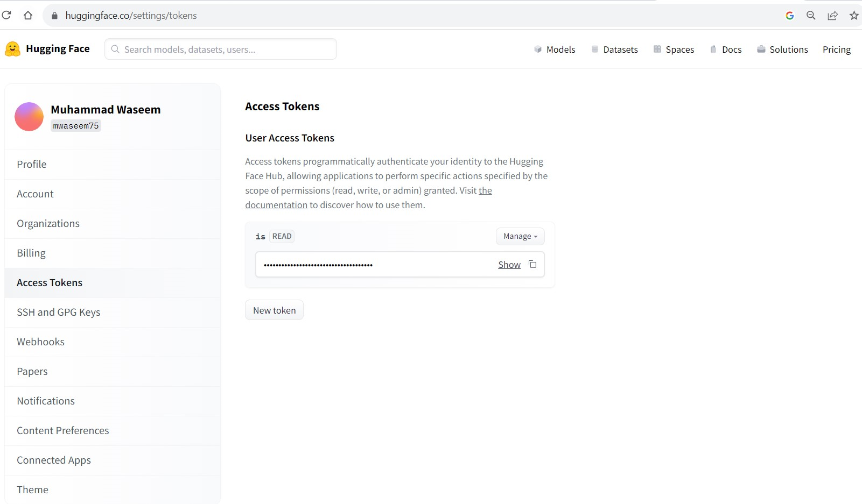Copy the access token using the copy icon

(532, 264)
